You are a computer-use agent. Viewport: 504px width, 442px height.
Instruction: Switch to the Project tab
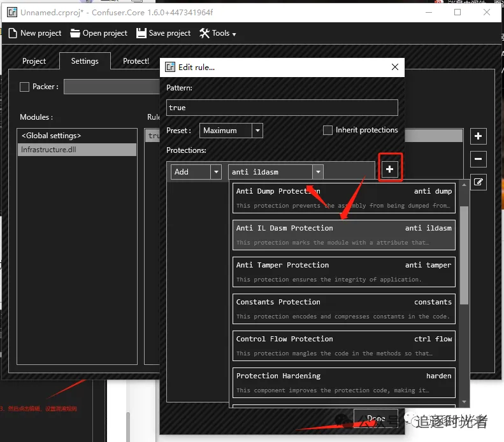coord(34,61)
